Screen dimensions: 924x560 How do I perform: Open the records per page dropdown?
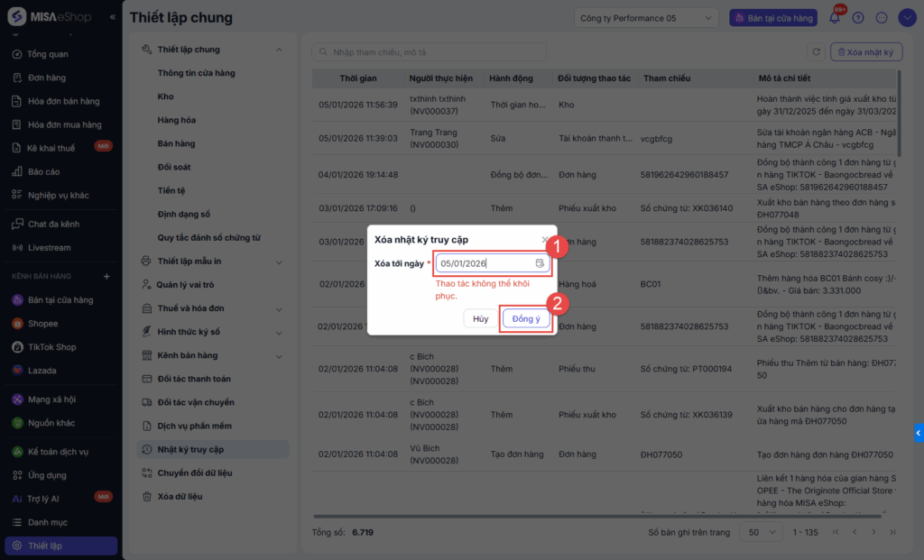760,532
